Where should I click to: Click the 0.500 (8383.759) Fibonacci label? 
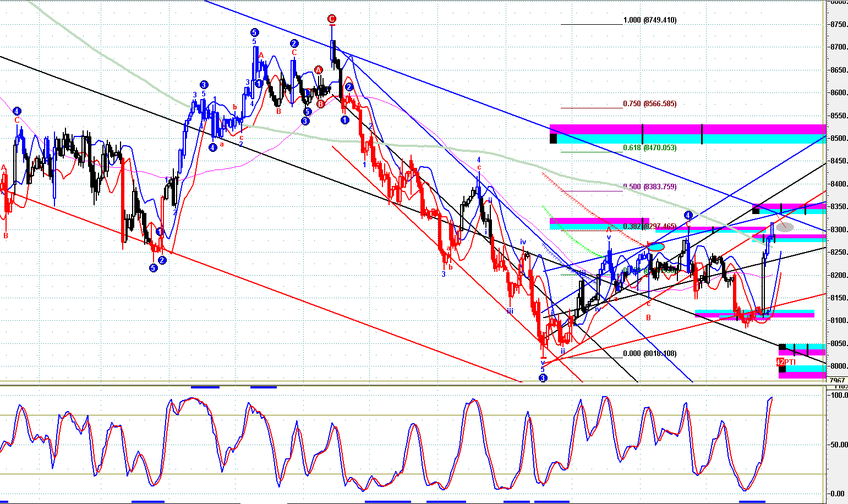point(650,187)
